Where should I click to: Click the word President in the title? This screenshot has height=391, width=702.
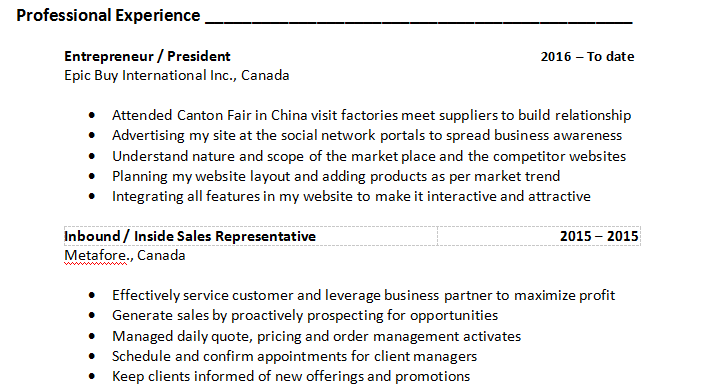pyautogui.click(x=198, y=56)
